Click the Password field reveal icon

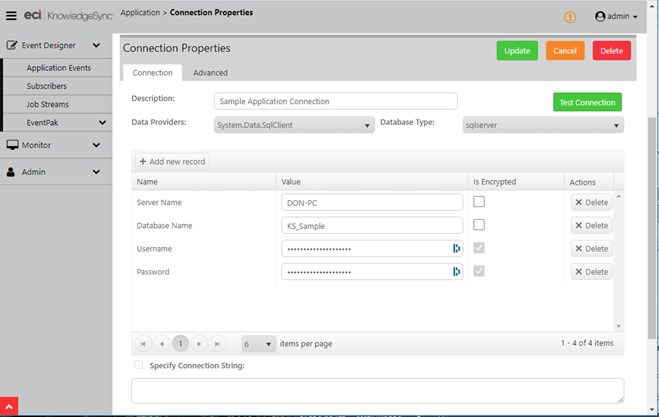click(x=456, y=272)
